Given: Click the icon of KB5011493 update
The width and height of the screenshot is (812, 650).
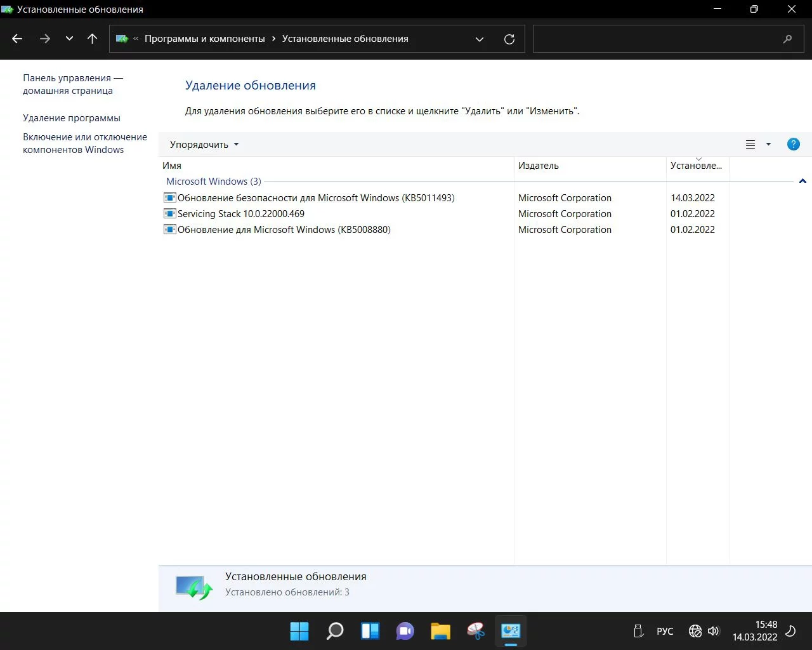Looking at the screenshot, I should point(169,198).
